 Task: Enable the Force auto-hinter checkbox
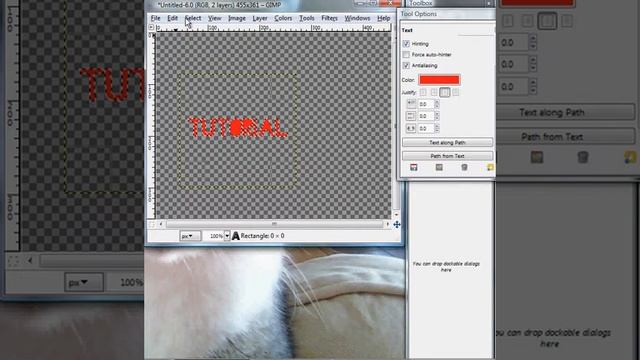click(x=406, y=54)
